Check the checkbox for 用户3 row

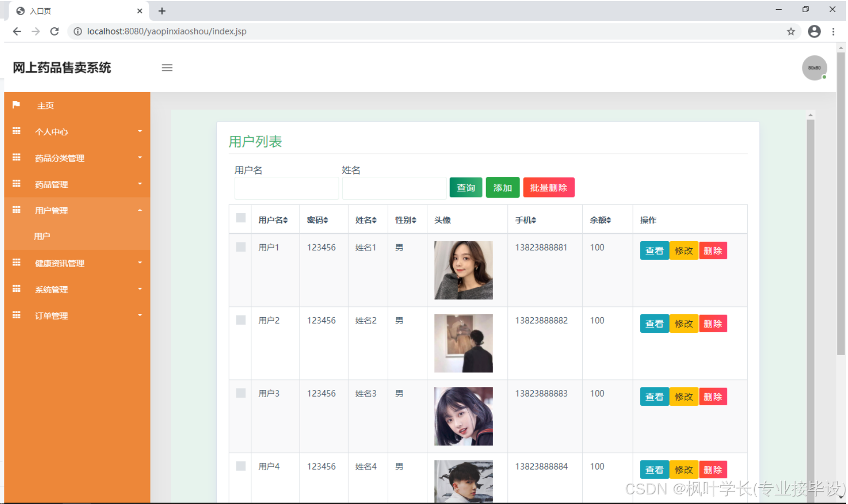[x=241, y=393]
